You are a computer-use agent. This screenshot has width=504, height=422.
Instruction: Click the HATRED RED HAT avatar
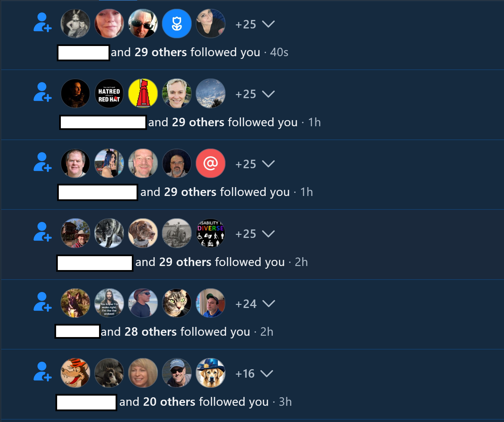tap(109, 93)
